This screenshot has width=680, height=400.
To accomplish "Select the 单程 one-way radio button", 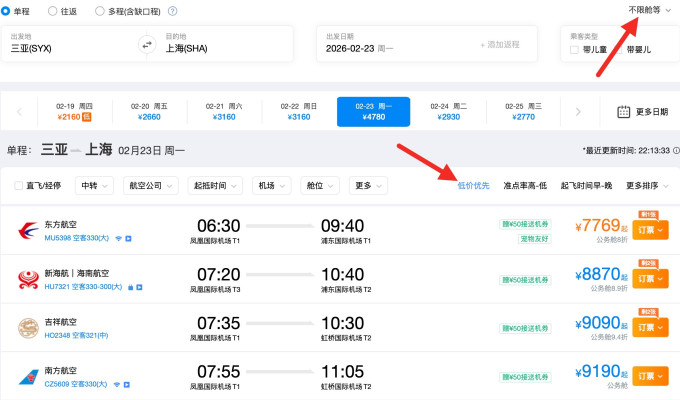I will click(5, 11).
